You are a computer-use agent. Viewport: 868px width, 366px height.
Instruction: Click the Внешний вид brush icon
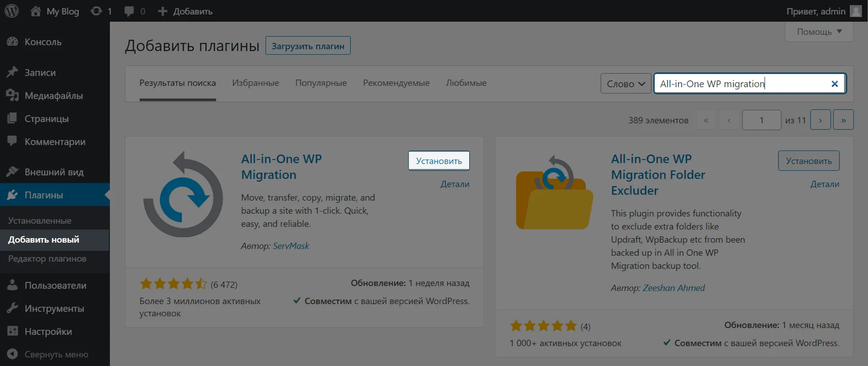point(13,172)
